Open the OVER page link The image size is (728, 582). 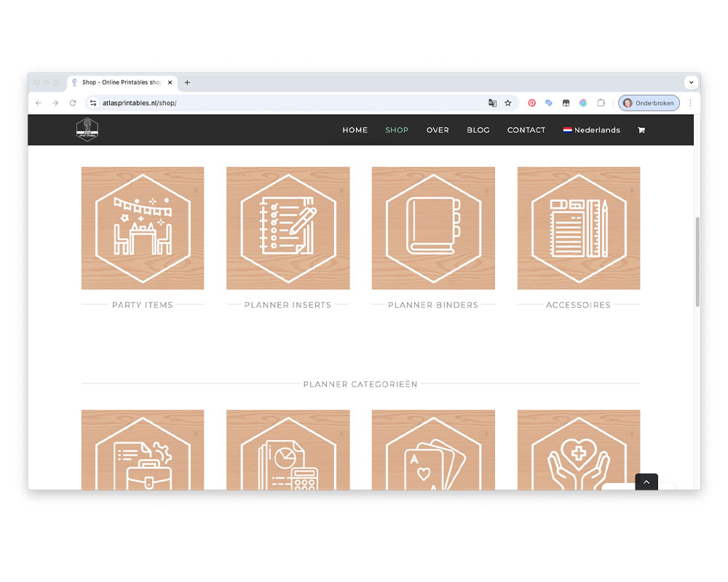pyautogui.click(x=438, y=130)
